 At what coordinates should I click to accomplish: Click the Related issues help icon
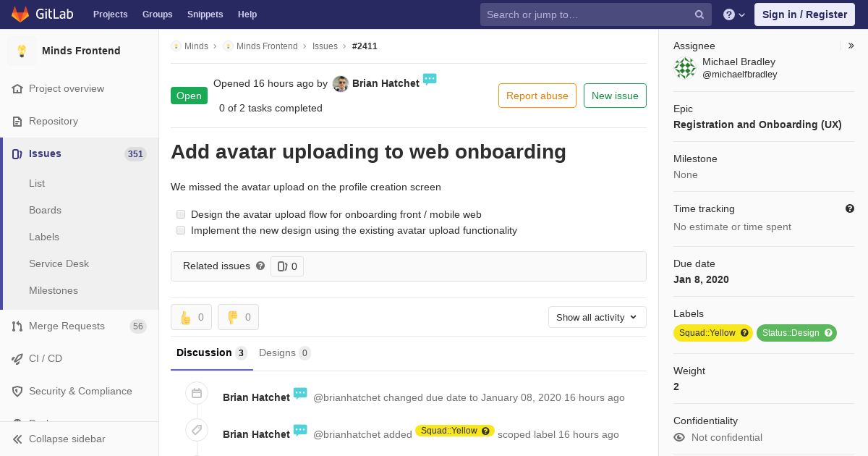260,266
